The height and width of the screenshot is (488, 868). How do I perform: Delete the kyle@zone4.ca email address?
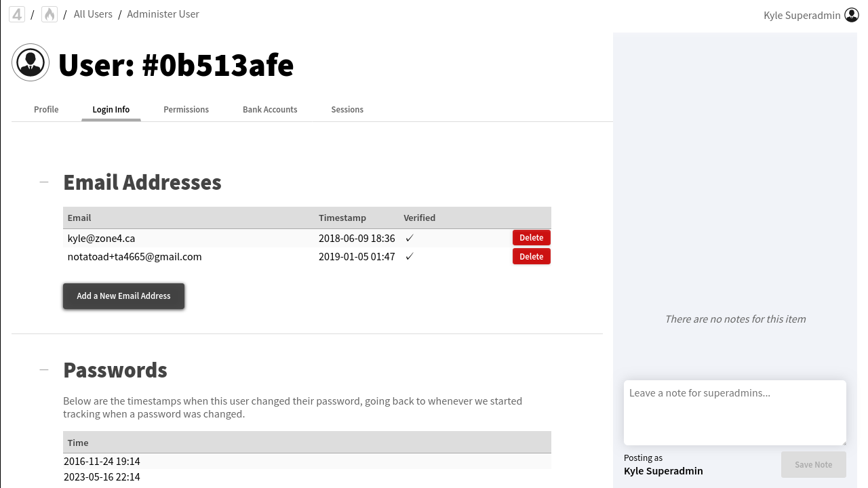[x=531, y=238]
